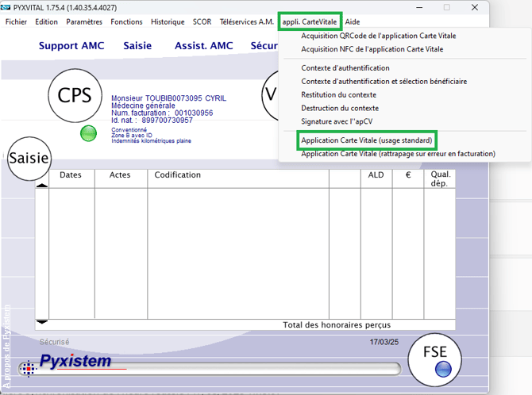Switch to the Assist. AMC tab

click(x=204, y=46)
